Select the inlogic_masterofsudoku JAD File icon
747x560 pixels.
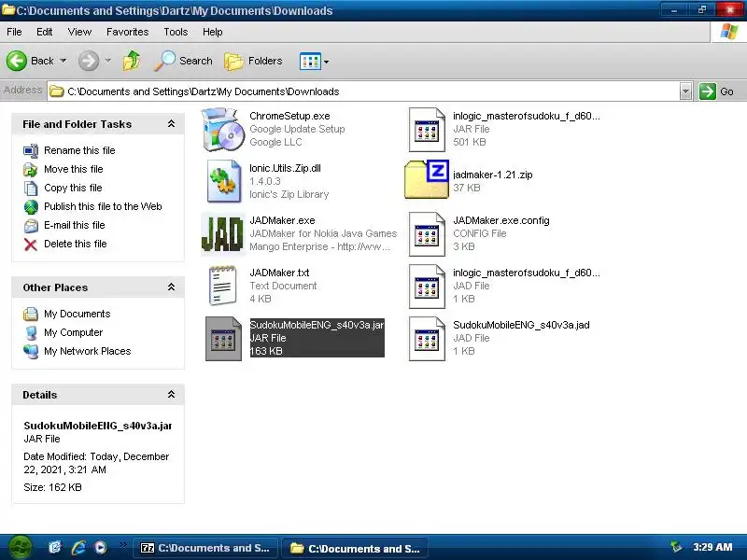coord(427,287)
